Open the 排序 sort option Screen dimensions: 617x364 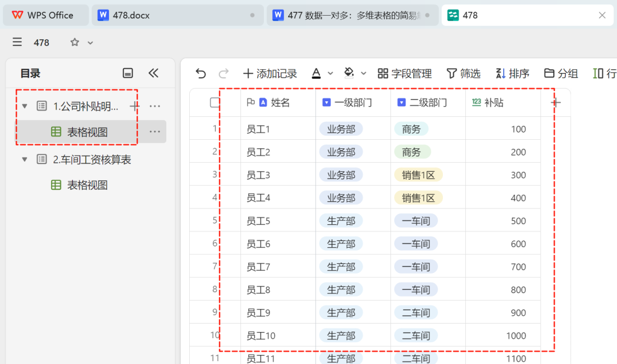pos(512,73)
